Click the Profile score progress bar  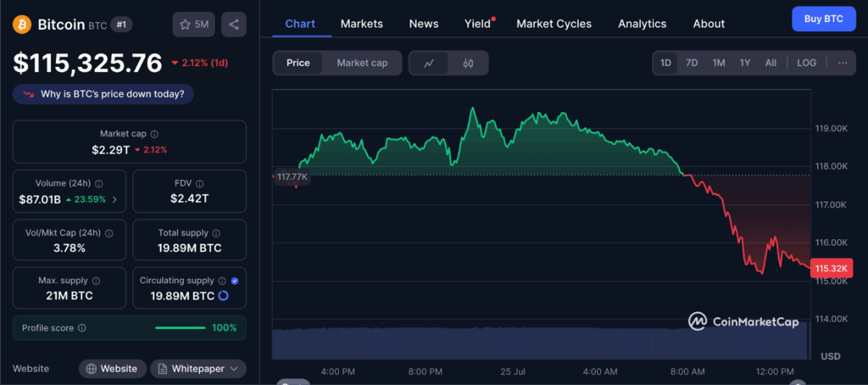coord(180,328)
